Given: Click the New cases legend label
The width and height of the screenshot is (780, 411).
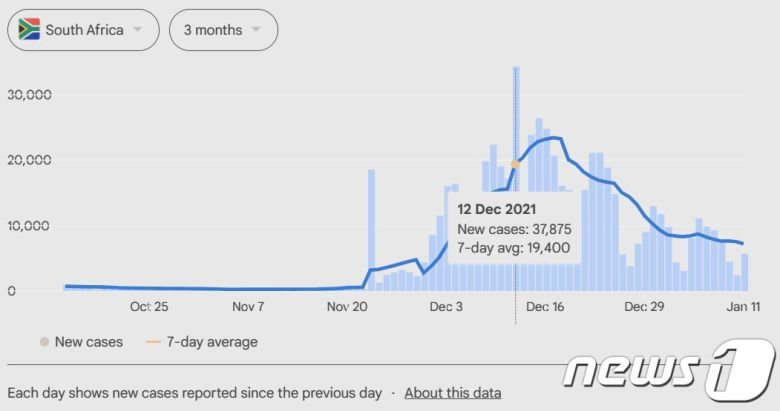Looking at the screenshot, I should [x=89, y=342].
